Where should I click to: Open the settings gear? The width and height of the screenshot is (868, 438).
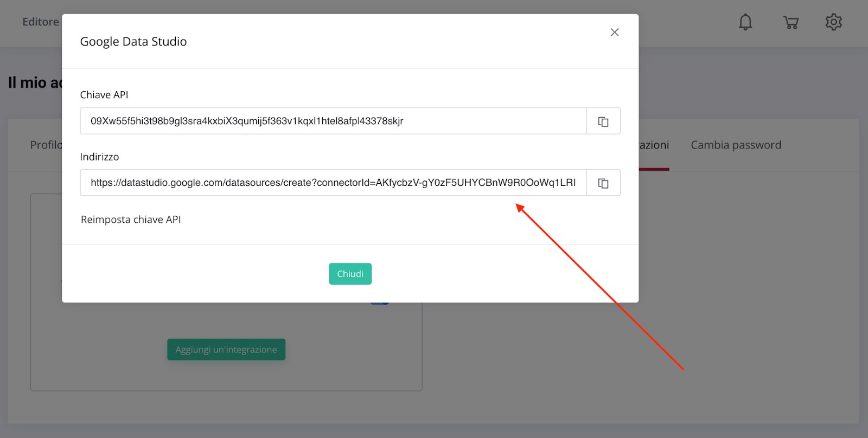pyautogui.click(x=834, y=22)
